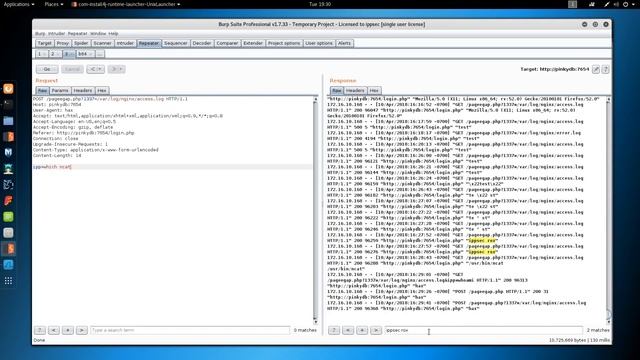Viewport: 640px width, 360px height.
Task: Open the User options tab
Action: coord(319,43)
